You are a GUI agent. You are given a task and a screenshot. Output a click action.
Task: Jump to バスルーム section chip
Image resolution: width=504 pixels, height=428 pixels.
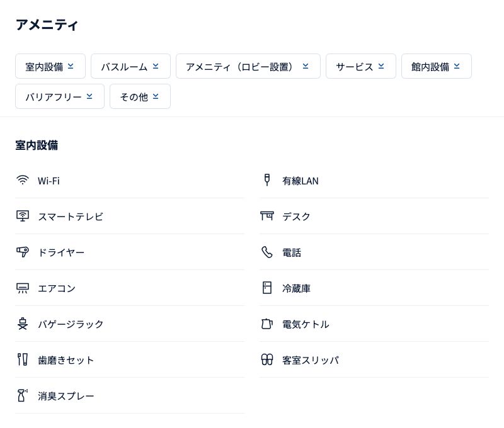coord(130,66)
